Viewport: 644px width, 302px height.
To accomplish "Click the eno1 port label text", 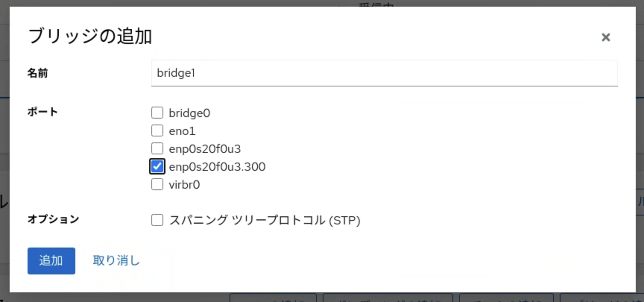I will pyautogui.click(x=182, y=130).
